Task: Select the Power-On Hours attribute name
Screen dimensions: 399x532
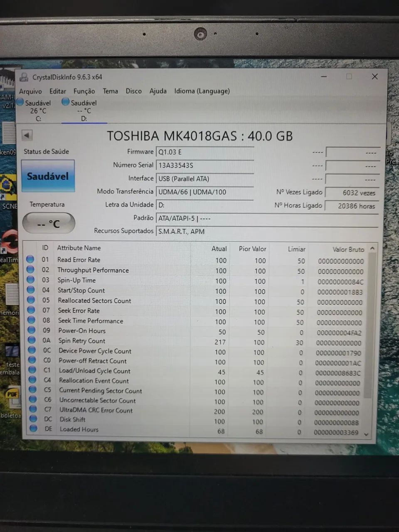Action: click(82, 331)
